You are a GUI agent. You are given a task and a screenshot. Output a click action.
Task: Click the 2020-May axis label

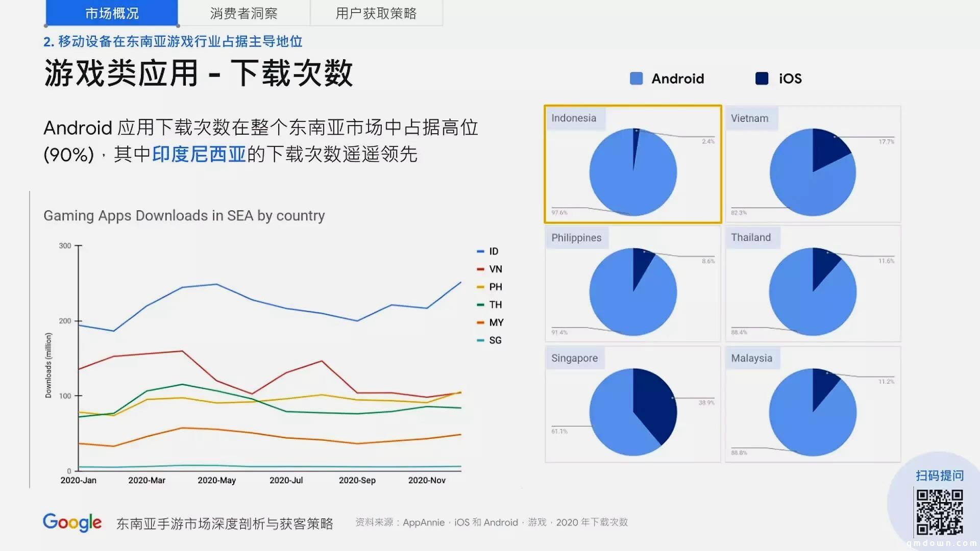click(x=216, y=481)
